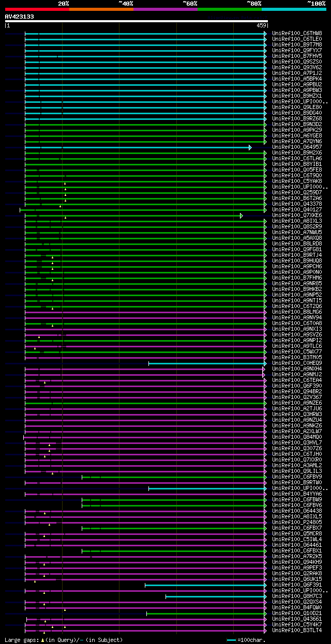Screen dimensions: 331x644
Task: Click the orange segment of the identity legend
Action: pos(101,9)
